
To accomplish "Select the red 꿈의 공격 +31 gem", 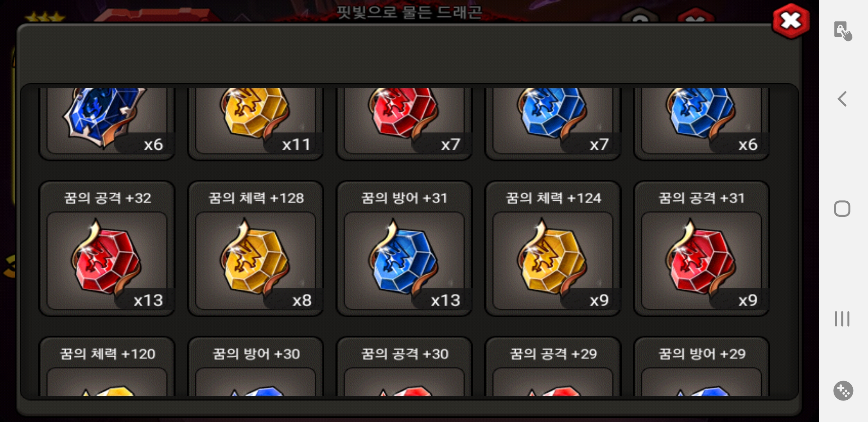I will point(701,249).
